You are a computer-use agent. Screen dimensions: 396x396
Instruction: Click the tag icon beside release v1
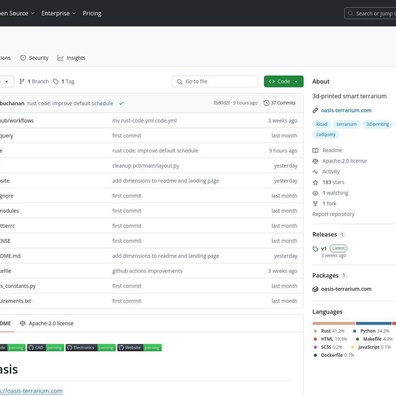click(x=315, y=249)
